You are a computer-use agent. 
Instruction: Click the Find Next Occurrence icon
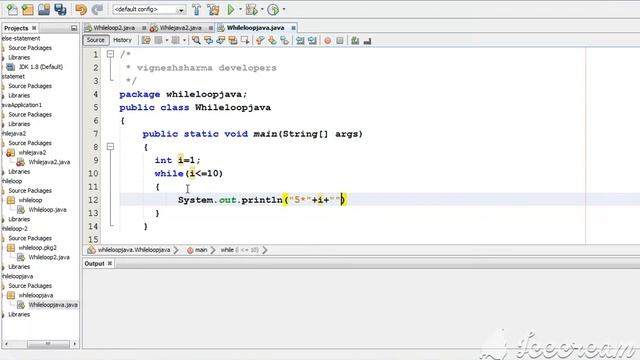tap(221, 40)
